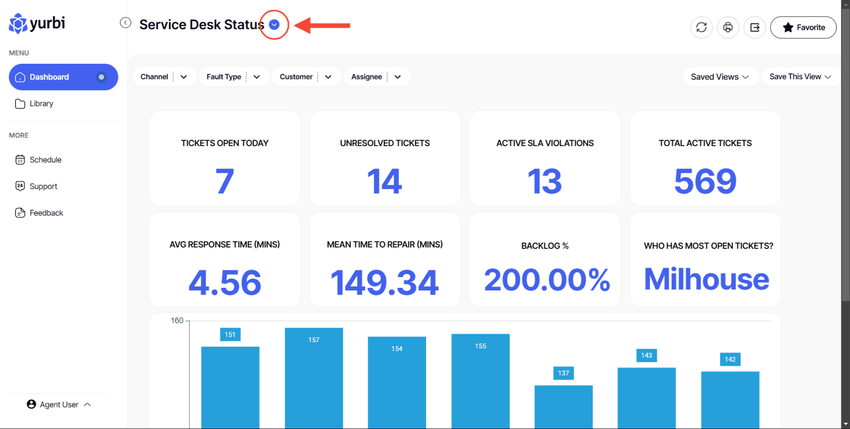Click the bar labeled 142
Image resolution: width=850 pixels, height=429 pixels.
[730, 400]
